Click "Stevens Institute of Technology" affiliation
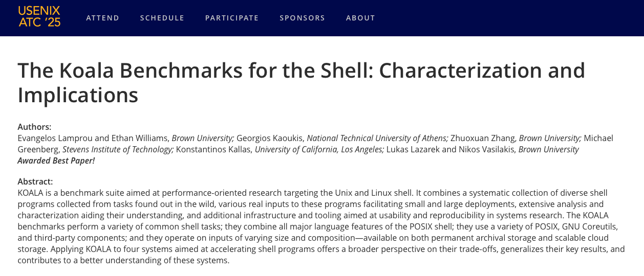Screen dimensions: 644x276 pyautogui.click(x=118, y=149)
